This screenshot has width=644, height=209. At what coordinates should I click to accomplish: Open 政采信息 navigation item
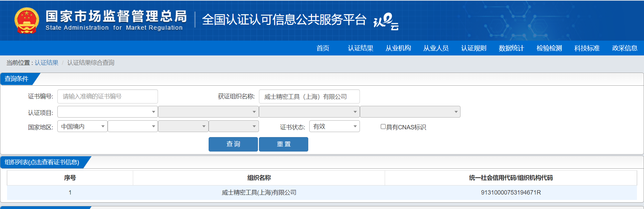pyautogui.click(x=625, y=48)
